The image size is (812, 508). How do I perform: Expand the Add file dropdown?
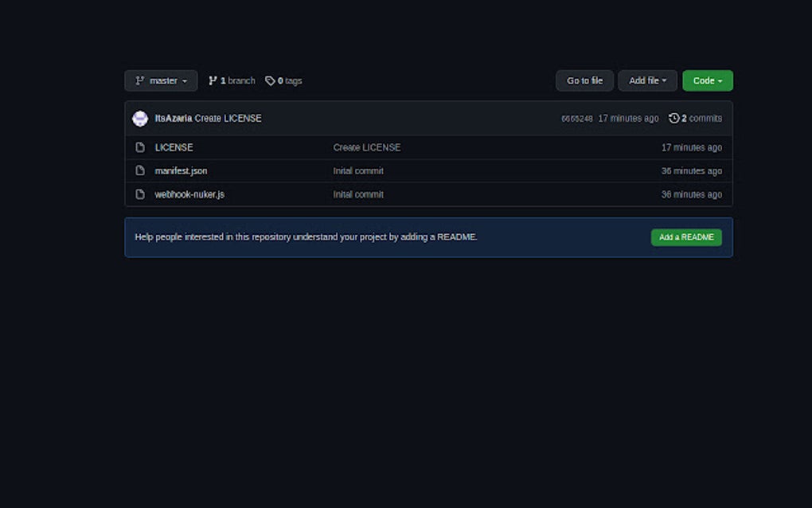(647, 80)
